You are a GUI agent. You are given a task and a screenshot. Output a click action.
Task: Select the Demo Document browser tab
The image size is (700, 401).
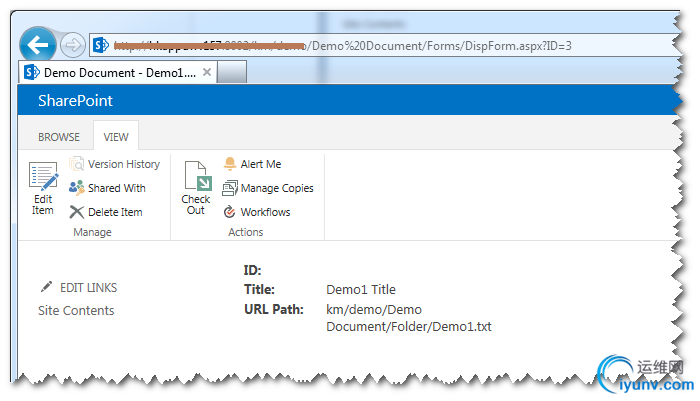point(118,72)
